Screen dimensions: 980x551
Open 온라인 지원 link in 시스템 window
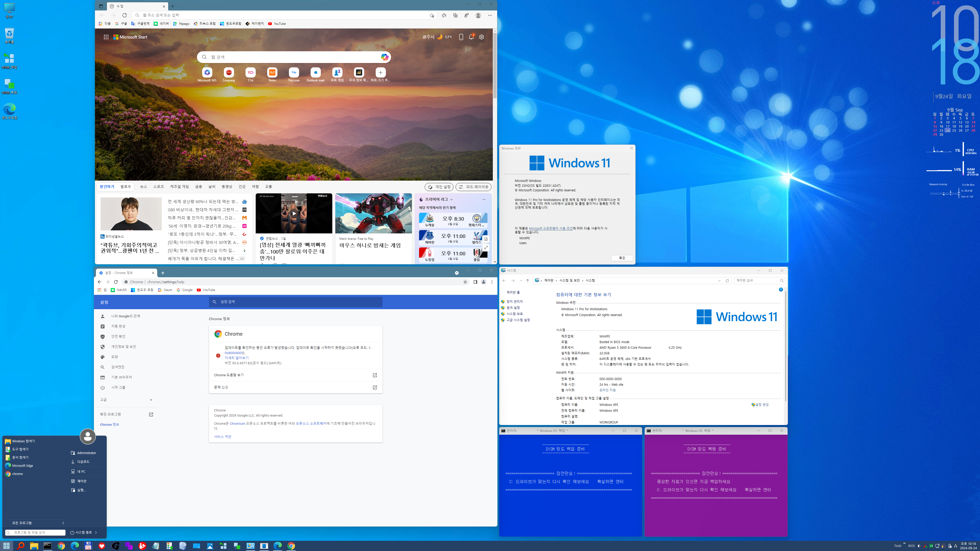(x=608, y=390)
